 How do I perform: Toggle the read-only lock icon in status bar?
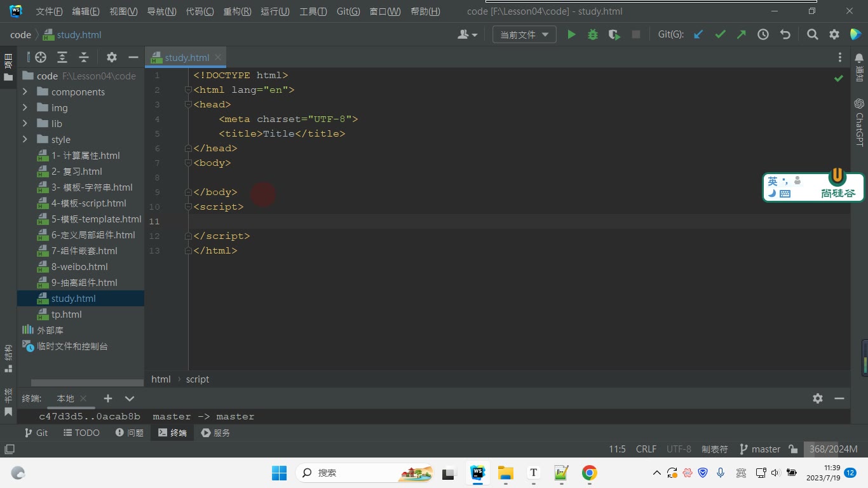[x=793, y=449]
